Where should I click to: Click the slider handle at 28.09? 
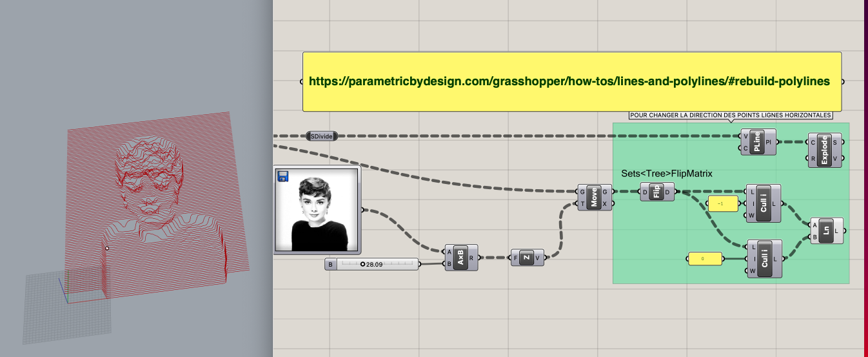pyautogui.click(x=363, y=264)
